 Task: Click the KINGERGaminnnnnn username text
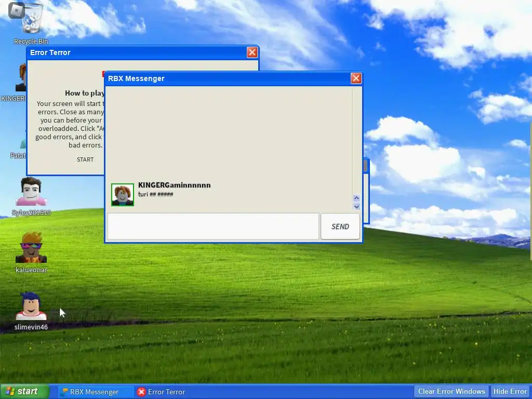point(175,185)
